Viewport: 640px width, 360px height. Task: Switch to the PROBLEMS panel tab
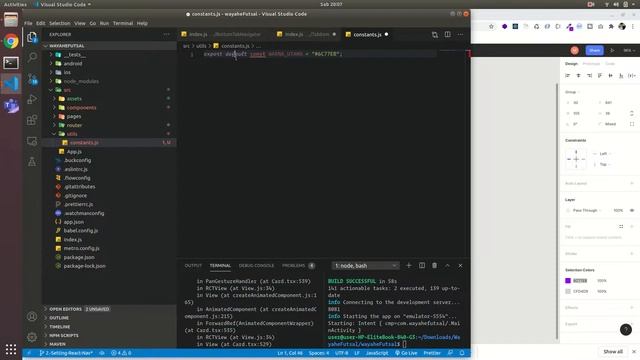(293, 266)
